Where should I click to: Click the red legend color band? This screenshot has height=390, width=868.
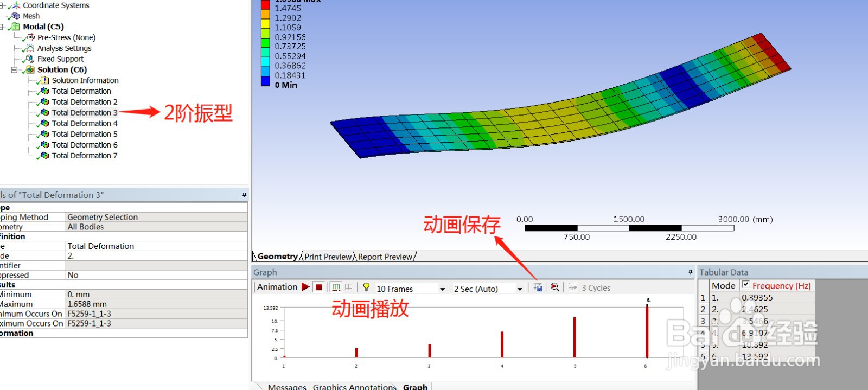tap(265, 4)
